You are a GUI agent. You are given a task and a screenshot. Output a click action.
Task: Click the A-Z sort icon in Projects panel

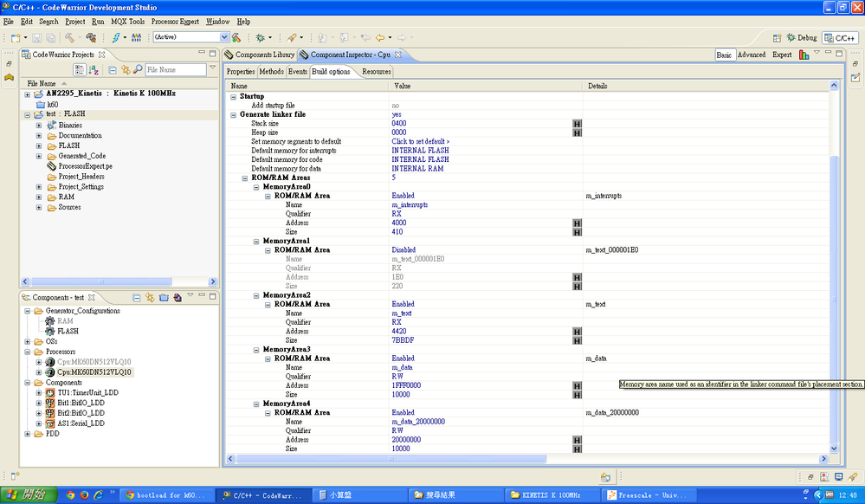pos(94,69)
